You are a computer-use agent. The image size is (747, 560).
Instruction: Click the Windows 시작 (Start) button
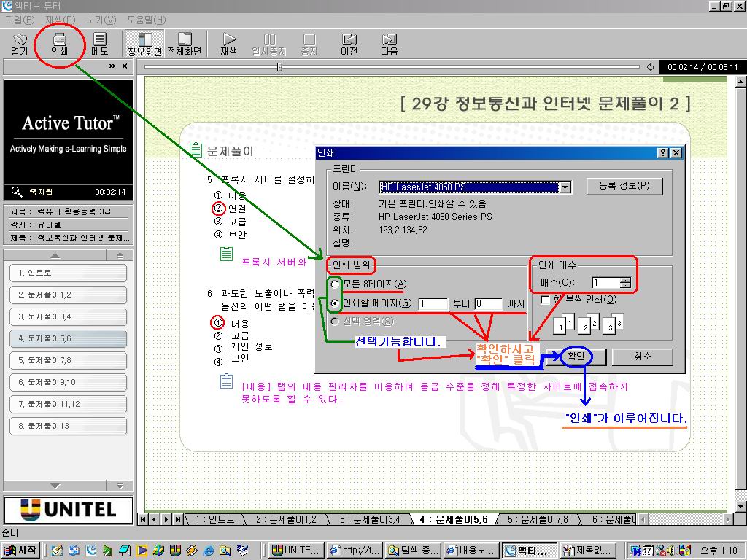21,550
